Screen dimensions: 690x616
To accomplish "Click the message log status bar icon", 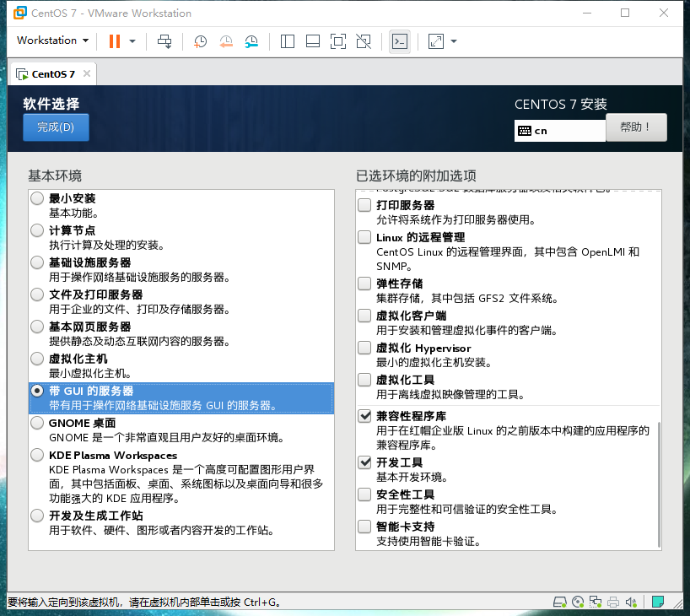I will [658, 602].
